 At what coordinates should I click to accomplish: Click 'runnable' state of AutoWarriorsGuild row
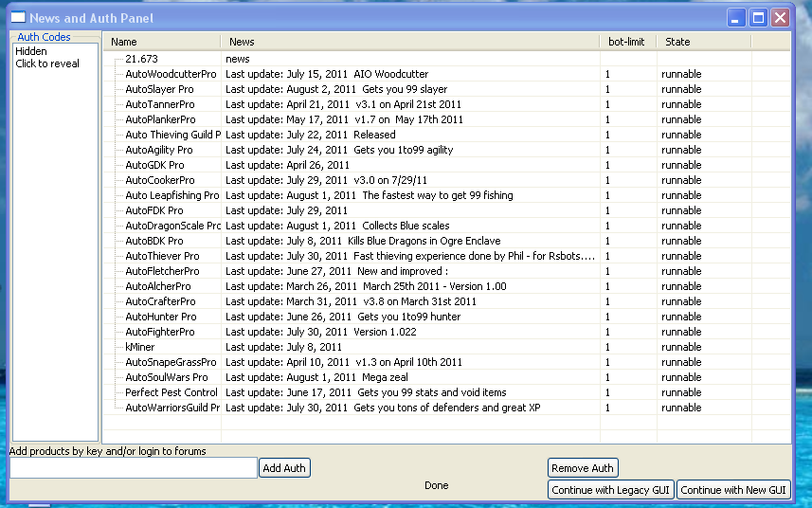681,408
